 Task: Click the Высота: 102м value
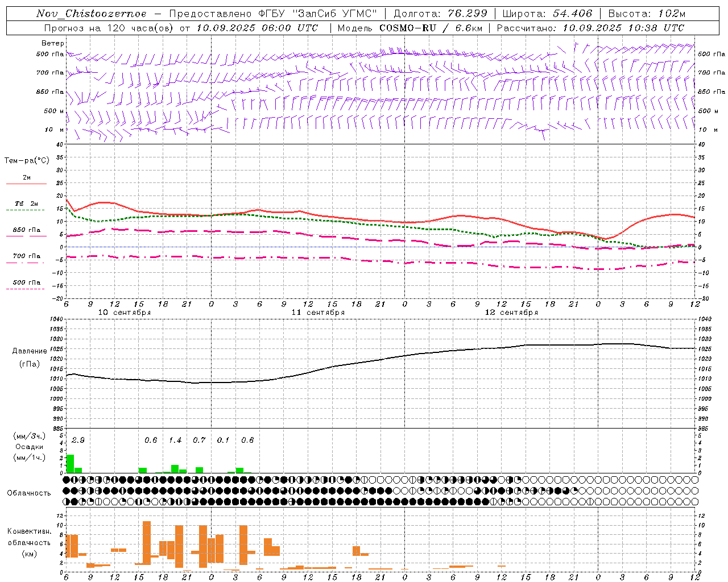647,14
